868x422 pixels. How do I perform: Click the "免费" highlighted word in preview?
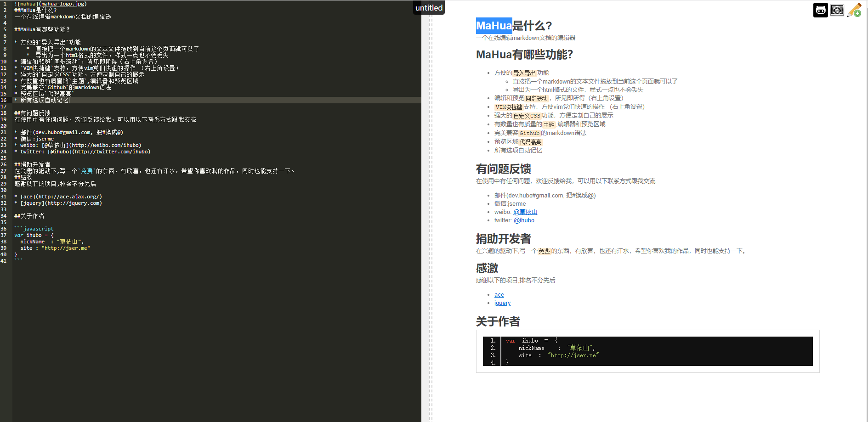pyautogui.click(x=544, y=251)
